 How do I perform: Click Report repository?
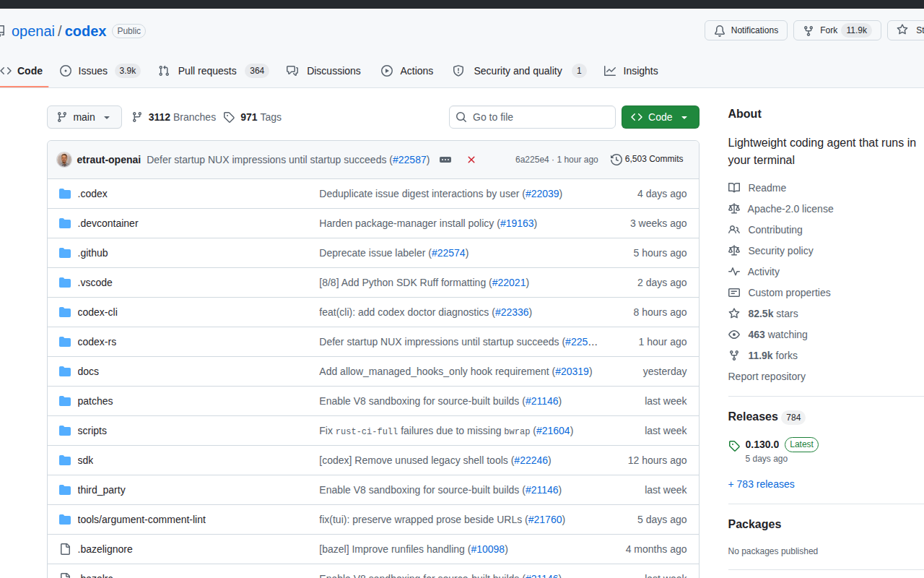(x=767, y=376)
